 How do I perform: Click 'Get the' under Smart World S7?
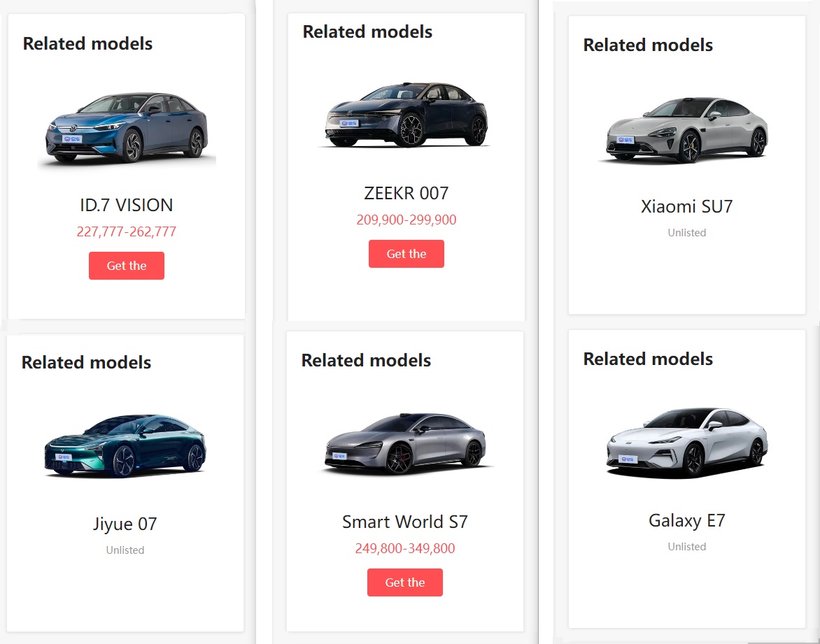(405, 582)
